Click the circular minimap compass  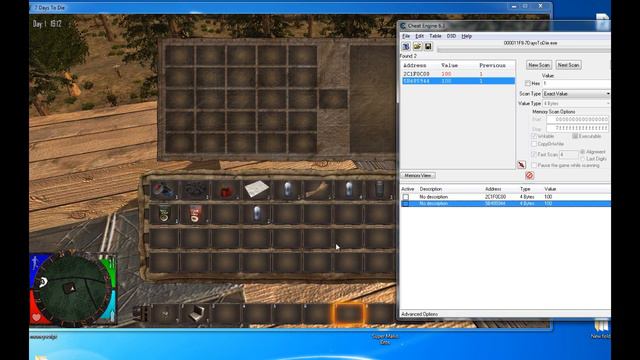(x=73, y=289)
